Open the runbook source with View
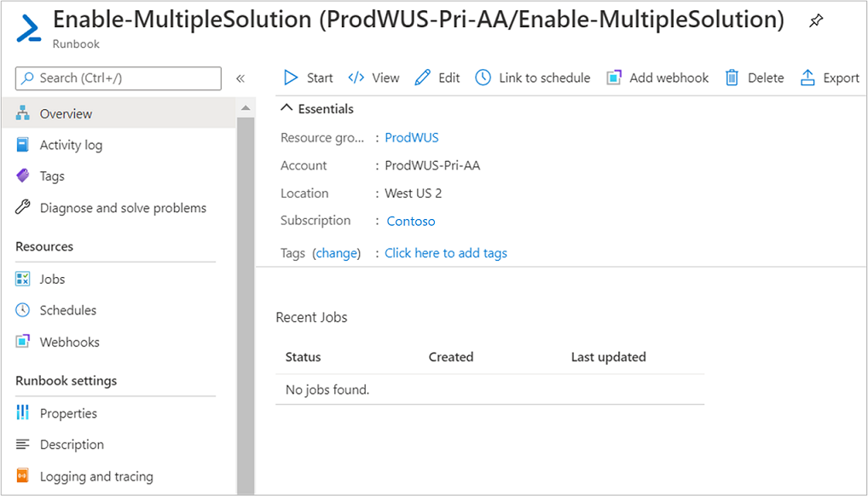Screen dimensions: 868x496 tap(373, 78)
